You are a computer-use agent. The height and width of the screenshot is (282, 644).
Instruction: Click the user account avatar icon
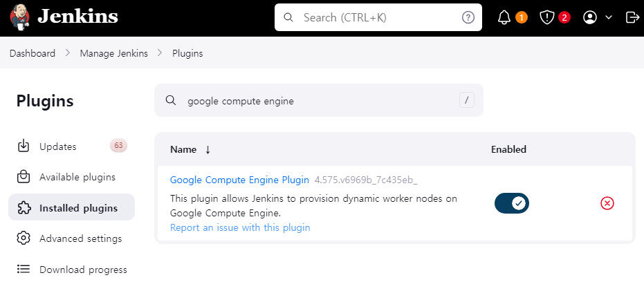pos(590,18)
